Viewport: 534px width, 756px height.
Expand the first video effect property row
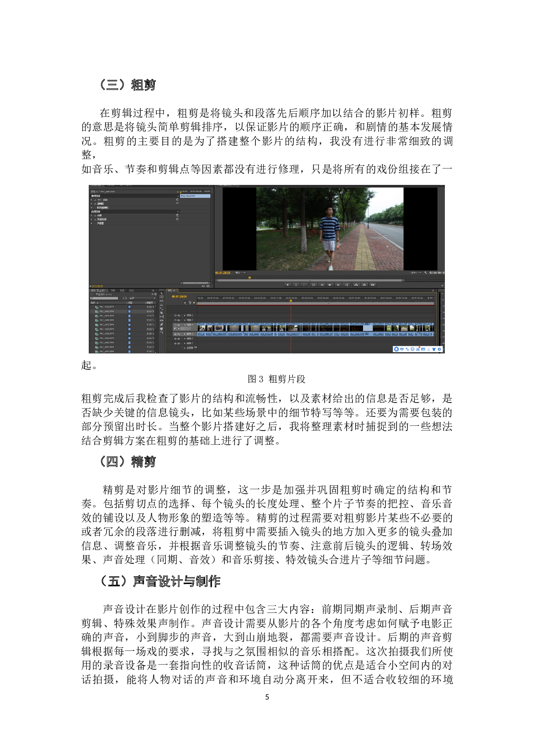click(x=91, y=200)
